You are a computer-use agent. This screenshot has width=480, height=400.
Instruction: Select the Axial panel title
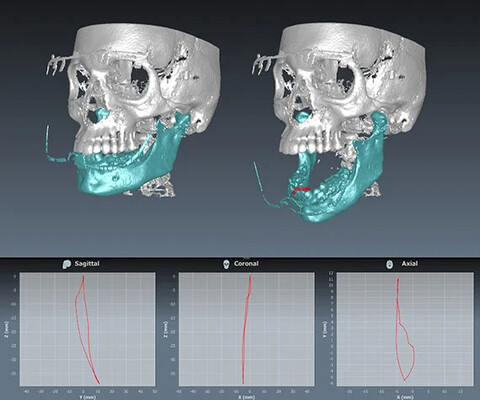pos(409,264)
